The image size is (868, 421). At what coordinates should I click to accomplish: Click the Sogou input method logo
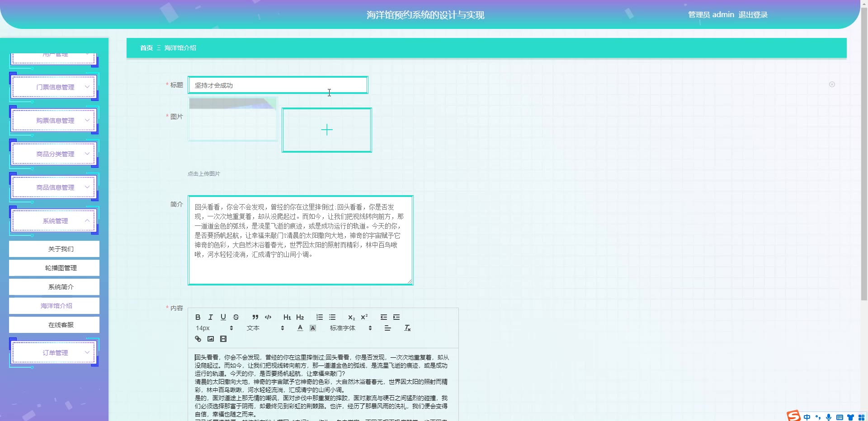click(x=793, y=416)
